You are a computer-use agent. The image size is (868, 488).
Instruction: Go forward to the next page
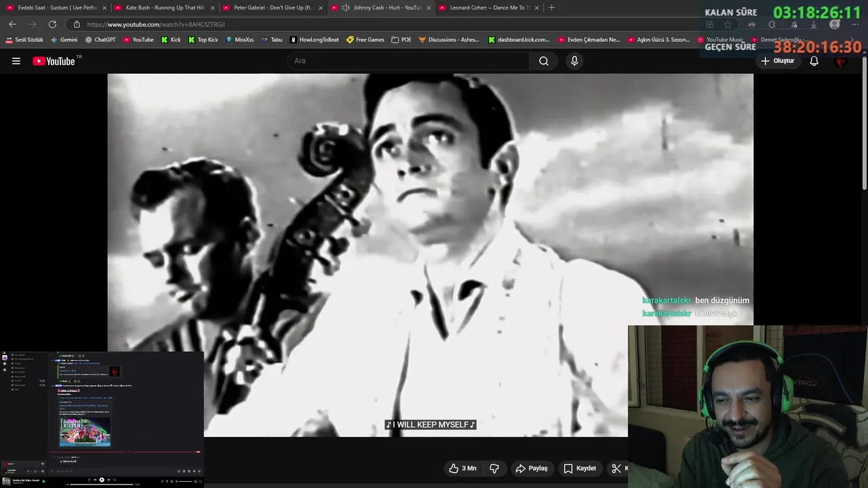point(32,24)
